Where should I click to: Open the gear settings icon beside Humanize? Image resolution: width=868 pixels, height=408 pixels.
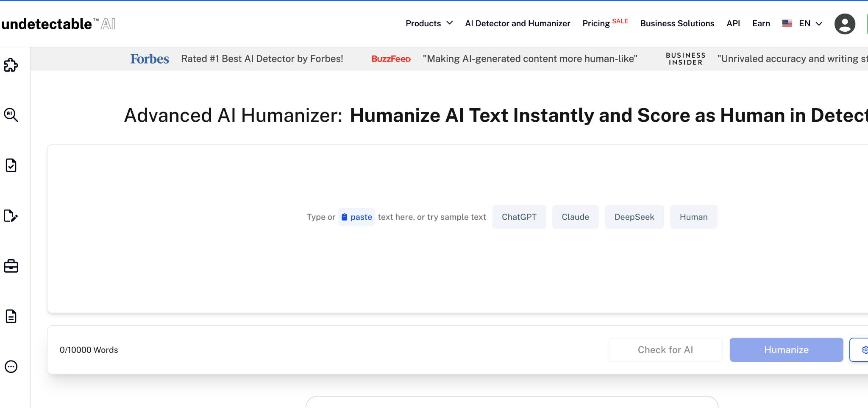[x=866, y=349]
